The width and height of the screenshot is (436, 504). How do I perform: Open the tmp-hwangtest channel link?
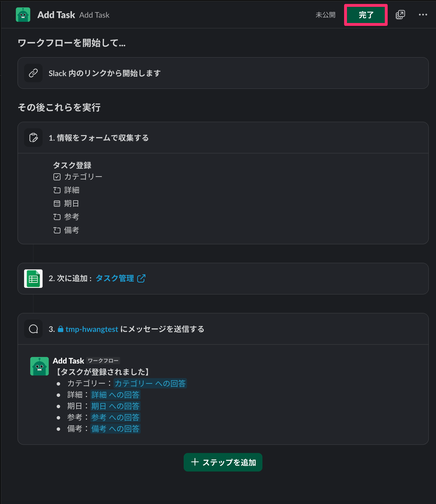92,329
